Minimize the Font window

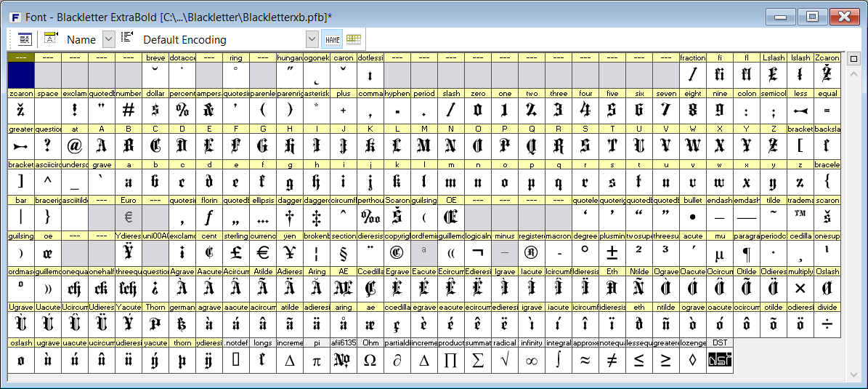pos(781,17)
